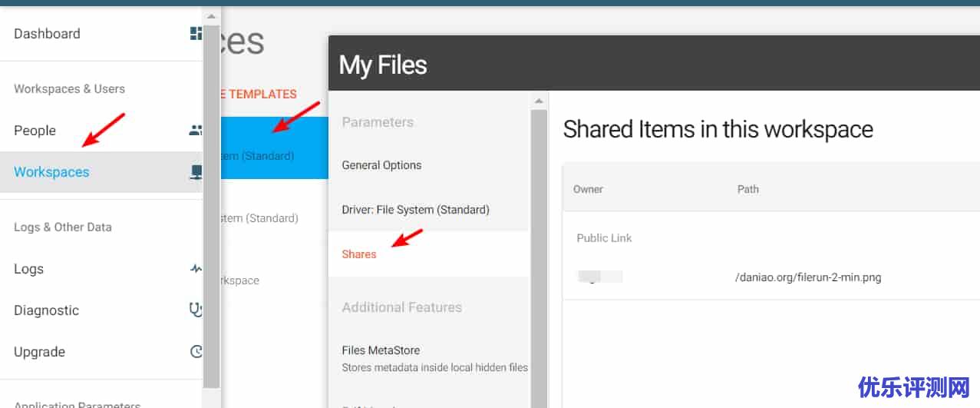Click the Logs activity pulse icon
This screenshot has width=980, height=408.
click(196, 269)
